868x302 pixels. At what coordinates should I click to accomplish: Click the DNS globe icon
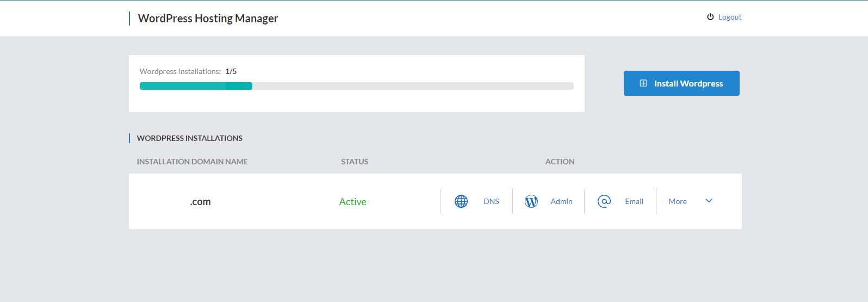click(x=461, y=201)
